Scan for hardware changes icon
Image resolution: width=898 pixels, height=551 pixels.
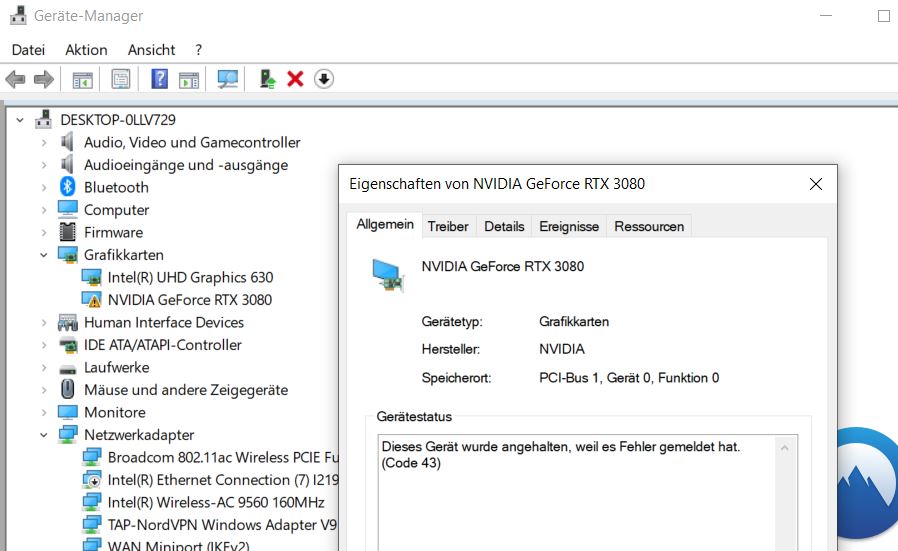point(227,79)
